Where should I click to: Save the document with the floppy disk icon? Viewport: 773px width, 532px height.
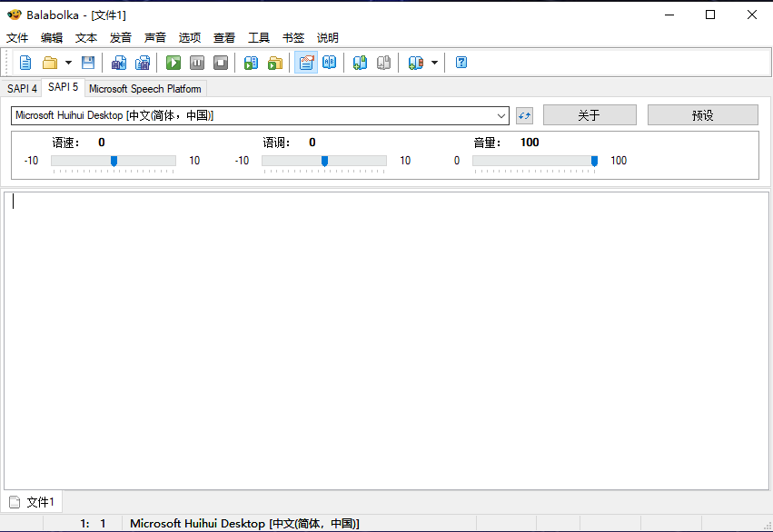88,63
